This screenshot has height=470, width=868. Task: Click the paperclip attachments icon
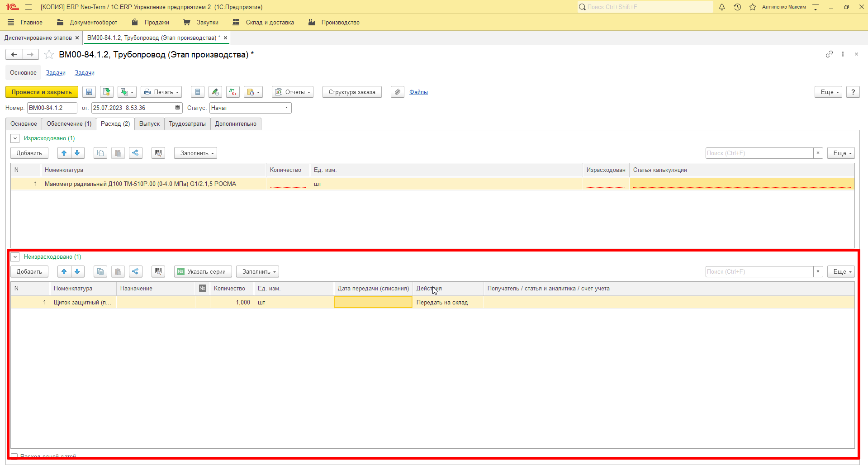tap(397, 92)
